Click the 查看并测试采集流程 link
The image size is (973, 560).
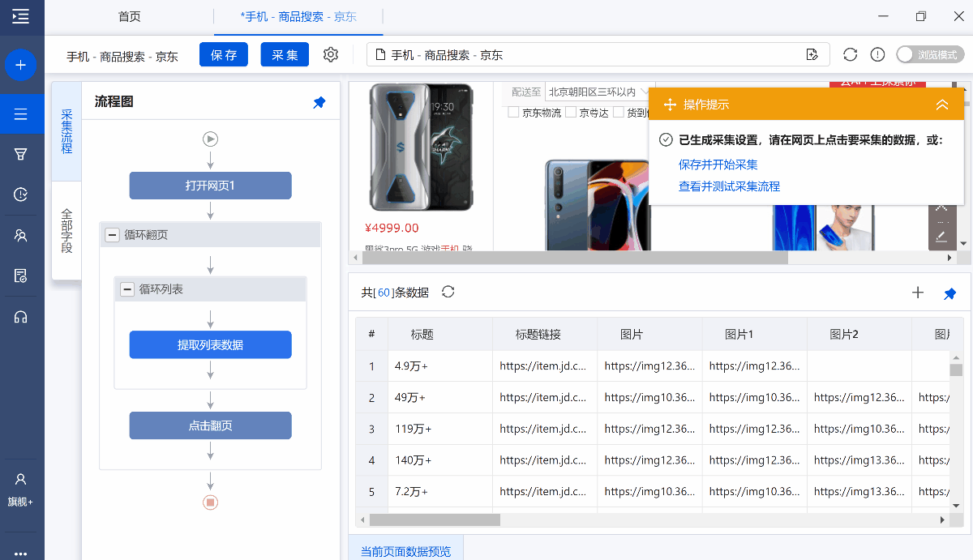(729, 186)
